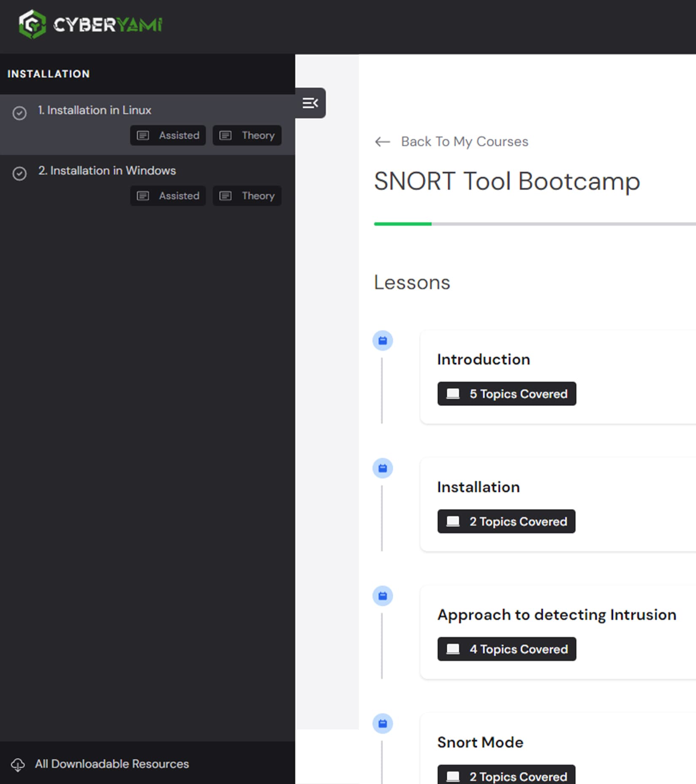Click the green course progress bar
696x784 pixels.
(402, 224)
